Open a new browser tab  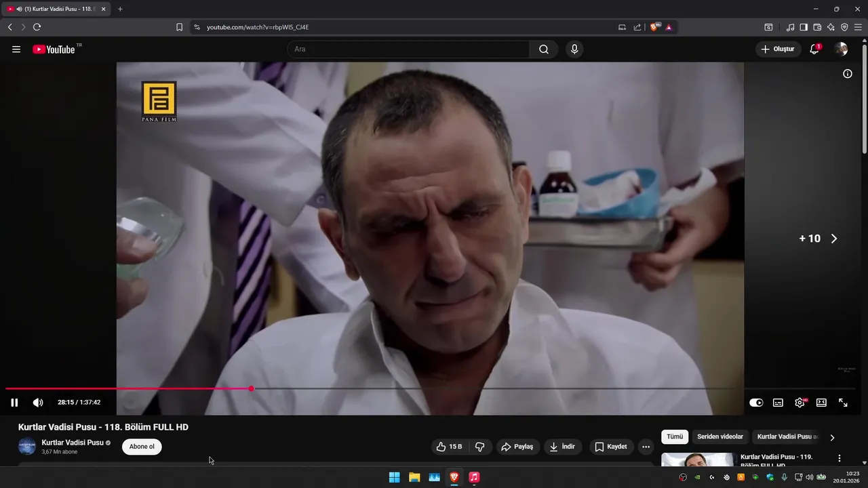coord(120,9)
